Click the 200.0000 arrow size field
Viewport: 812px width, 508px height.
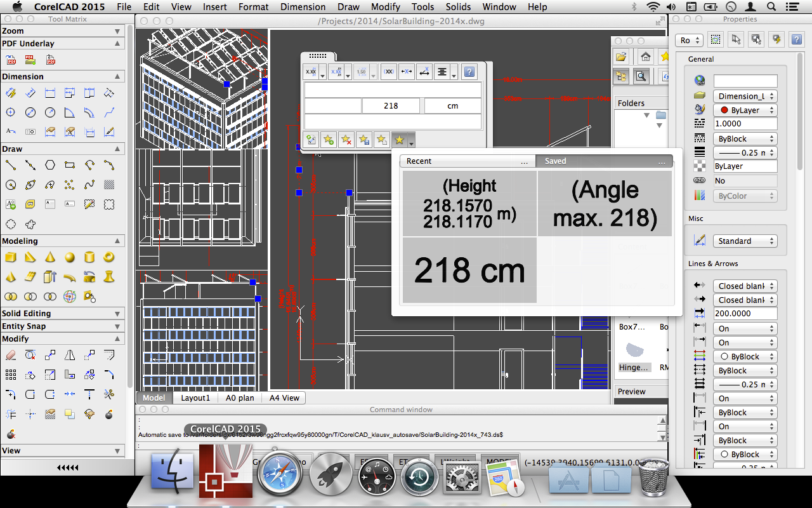pyautogui.click(x=745, y=314)
